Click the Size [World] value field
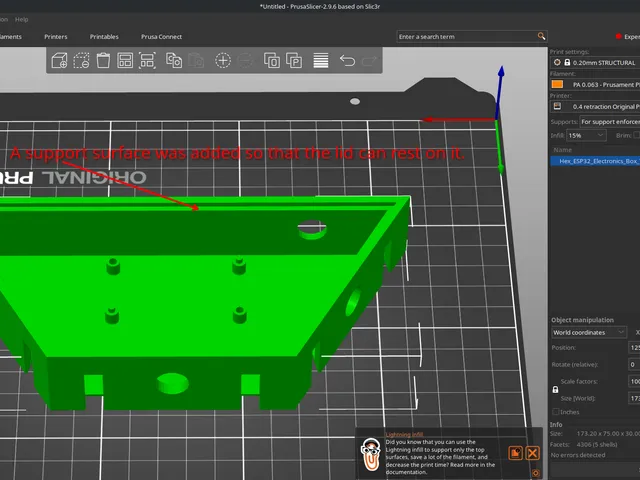The image size is (640, 480). click(634, 398)
